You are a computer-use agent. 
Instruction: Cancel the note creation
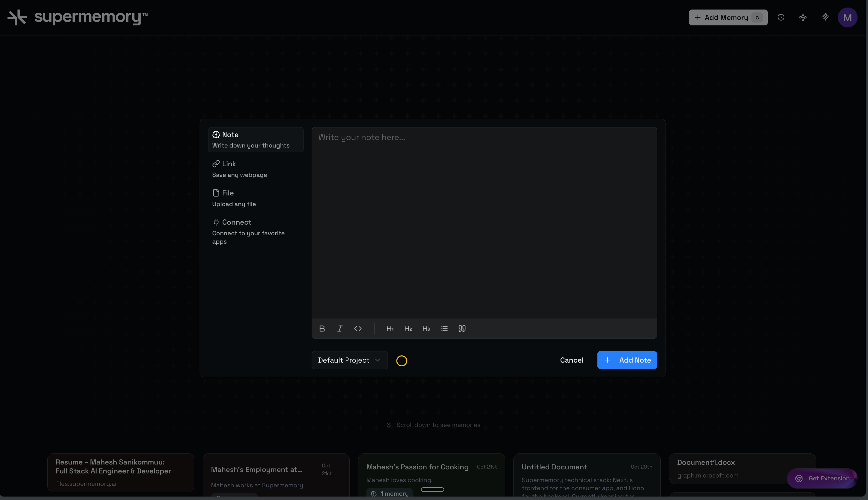571,360
